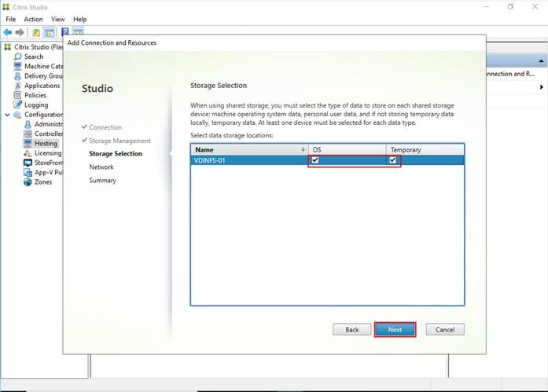The width and height of the screenshot is (548, 392).
Task: Click the Cancel button
Action: [x=445, y=329]
